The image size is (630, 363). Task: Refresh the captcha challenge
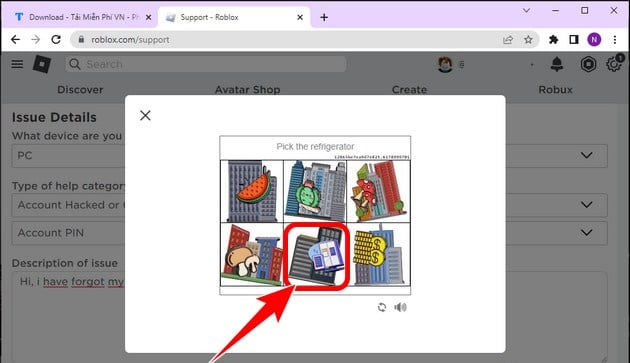(x=382, y=308)
